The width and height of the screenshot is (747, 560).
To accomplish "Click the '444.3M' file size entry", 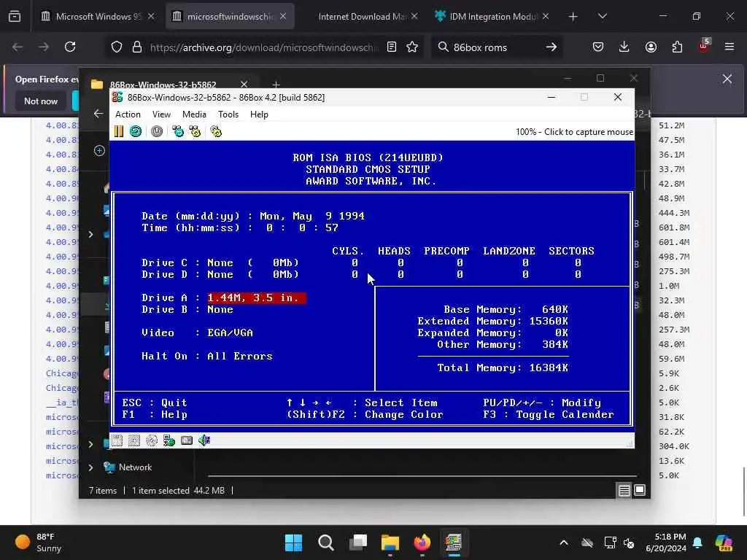I will (674, 214).
